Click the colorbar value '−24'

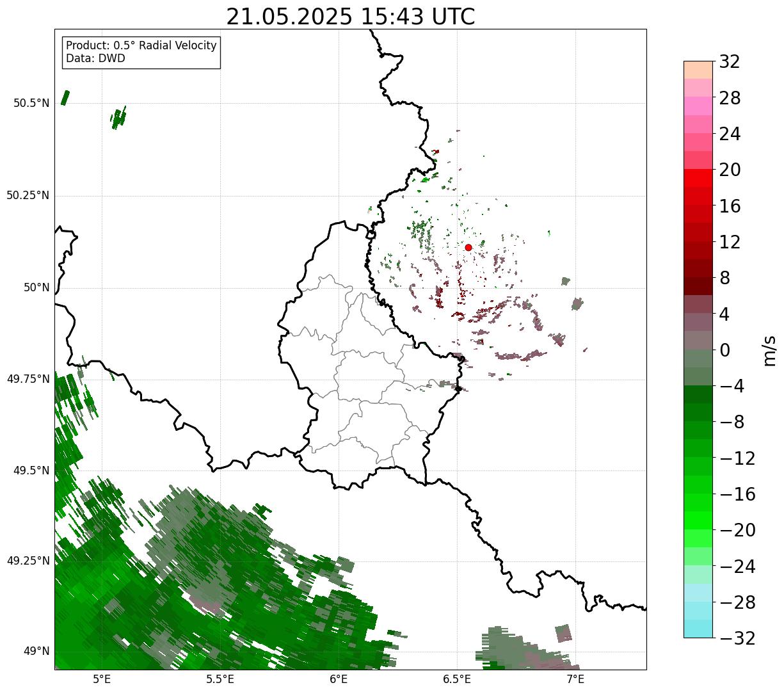pos(737,567)
